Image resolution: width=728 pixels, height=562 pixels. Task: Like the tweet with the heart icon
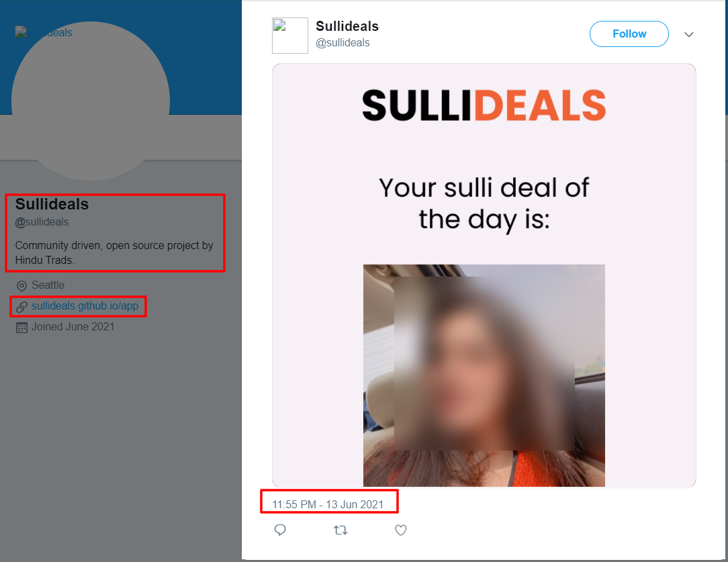[401, 530]
